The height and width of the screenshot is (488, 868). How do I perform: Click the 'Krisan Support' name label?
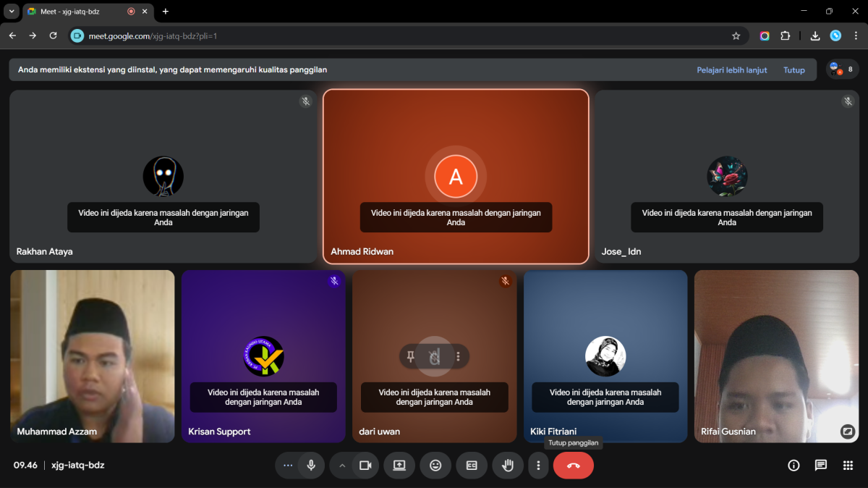[219, 432]
